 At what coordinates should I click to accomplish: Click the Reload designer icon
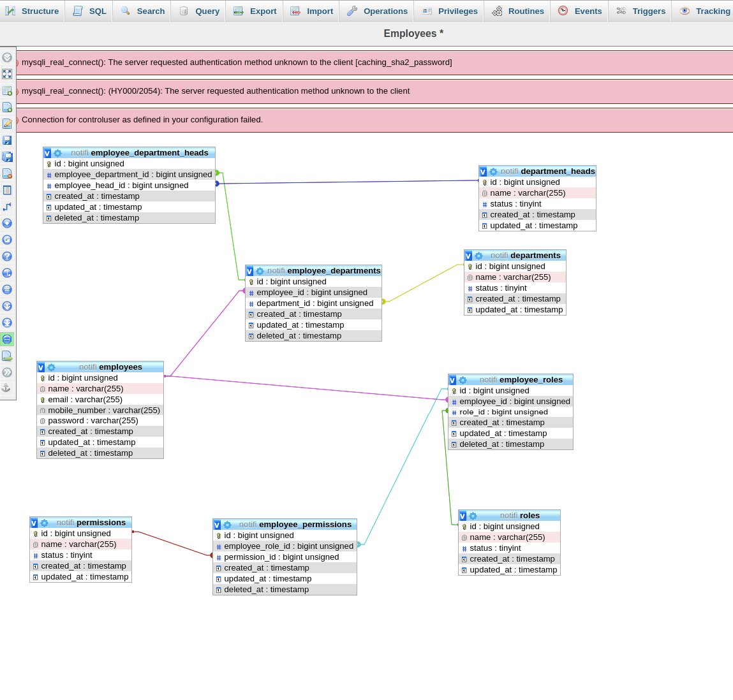coord(8,239)
